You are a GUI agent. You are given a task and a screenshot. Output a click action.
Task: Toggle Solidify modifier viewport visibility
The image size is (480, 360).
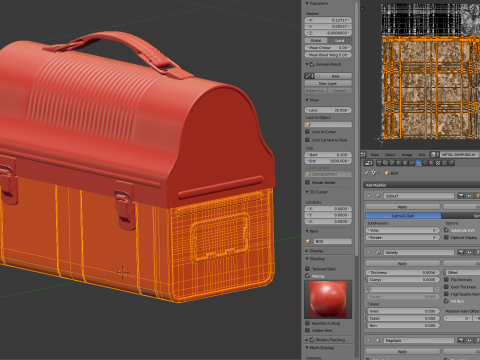[x=469, y=252]
